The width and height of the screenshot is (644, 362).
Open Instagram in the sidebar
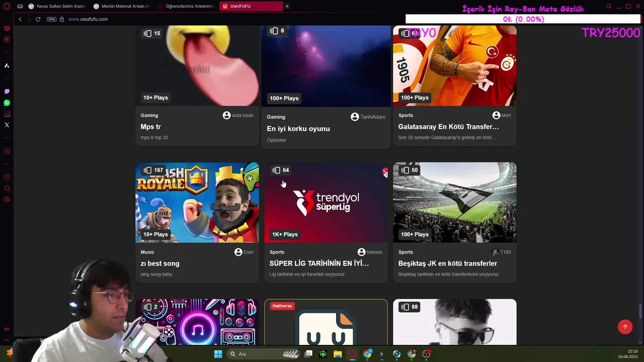click(7, 114)
